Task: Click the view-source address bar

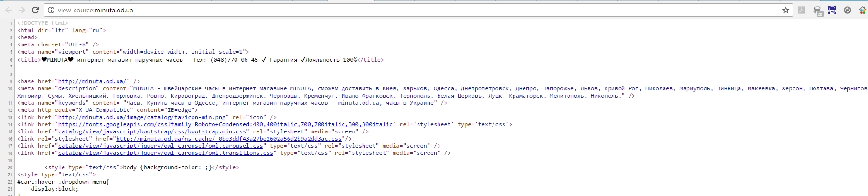Action: pos(382,10)
